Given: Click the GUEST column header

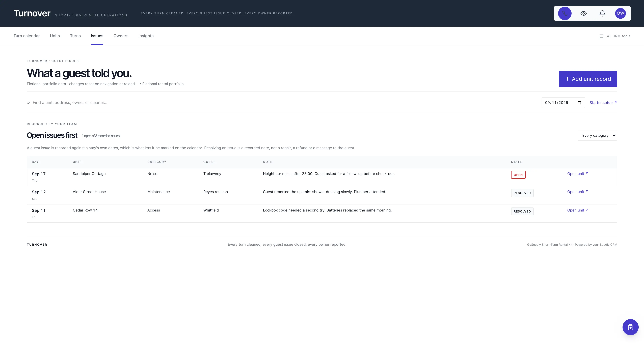Looking at the screenshot, I should coord(209,162).
